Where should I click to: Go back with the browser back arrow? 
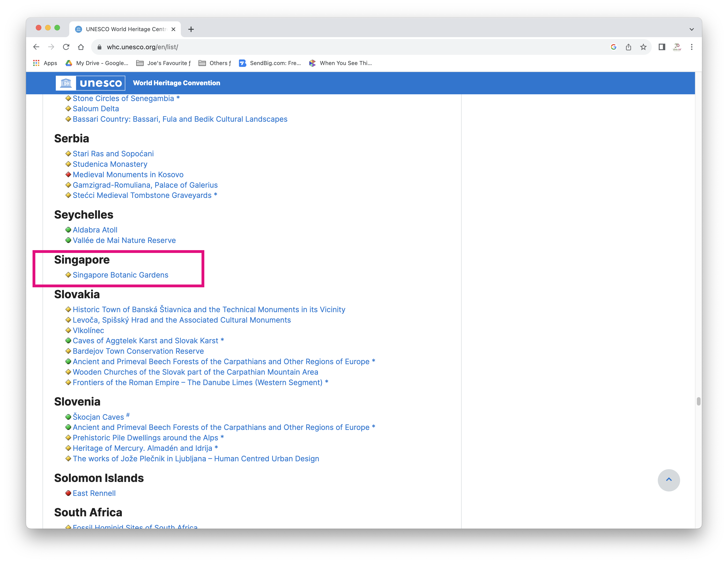36,47
